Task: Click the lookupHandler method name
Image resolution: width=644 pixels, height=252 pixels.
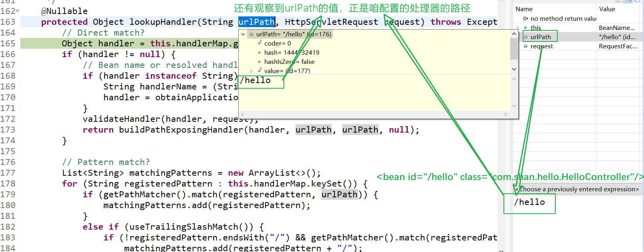Action: pos(163,22)
